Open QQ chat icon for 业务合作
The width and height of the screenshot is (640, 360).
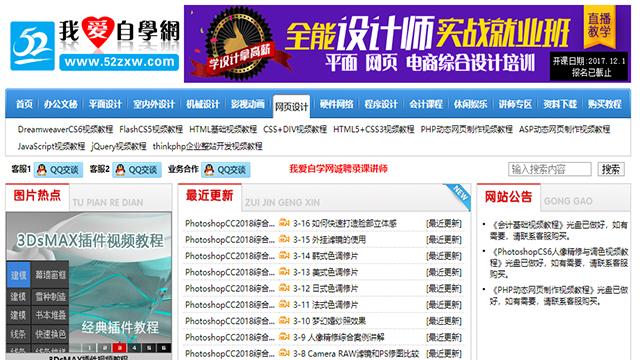(x=209, y=170)
